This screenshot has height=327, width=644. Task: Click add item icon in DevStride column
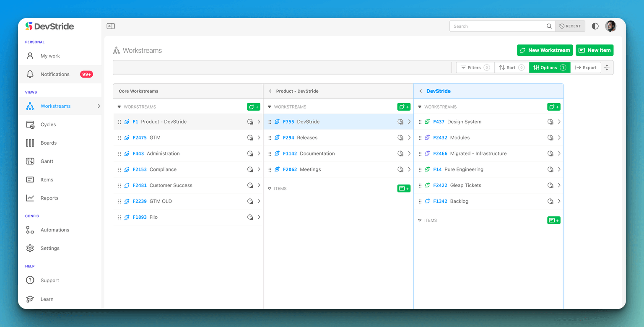(x=553, y=221)
